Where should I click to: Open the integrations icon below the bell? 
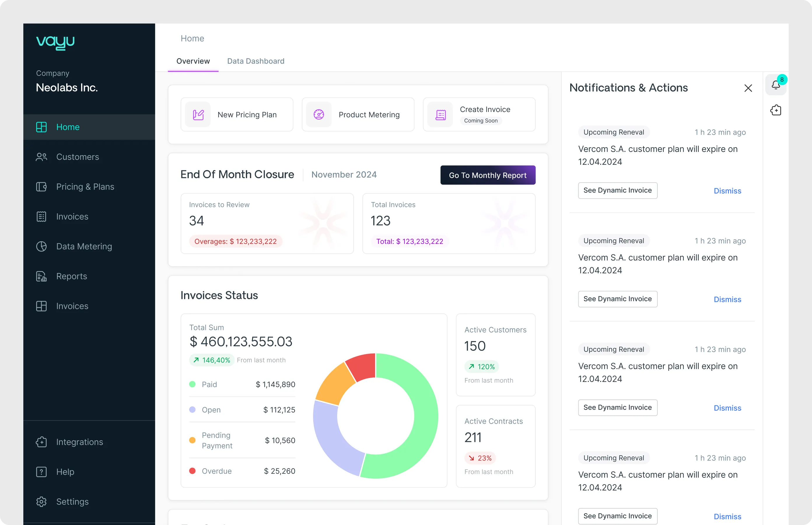776,110
